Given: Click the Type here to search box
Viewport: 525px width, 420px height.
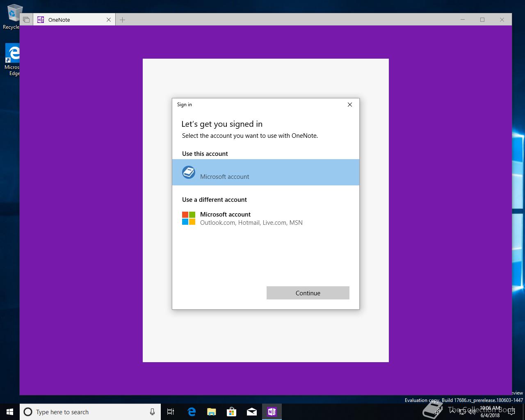Looking at the screenshot, I should point(90,412).
